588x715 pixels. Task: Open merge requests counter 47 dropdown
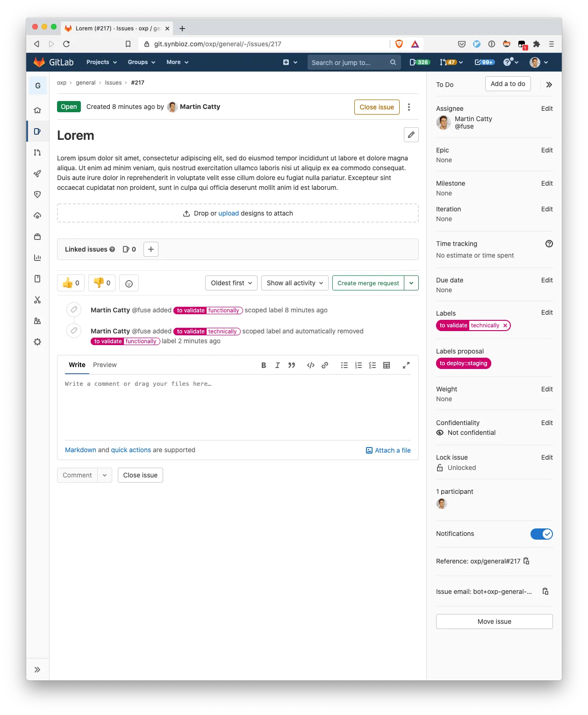click(452, 62)
